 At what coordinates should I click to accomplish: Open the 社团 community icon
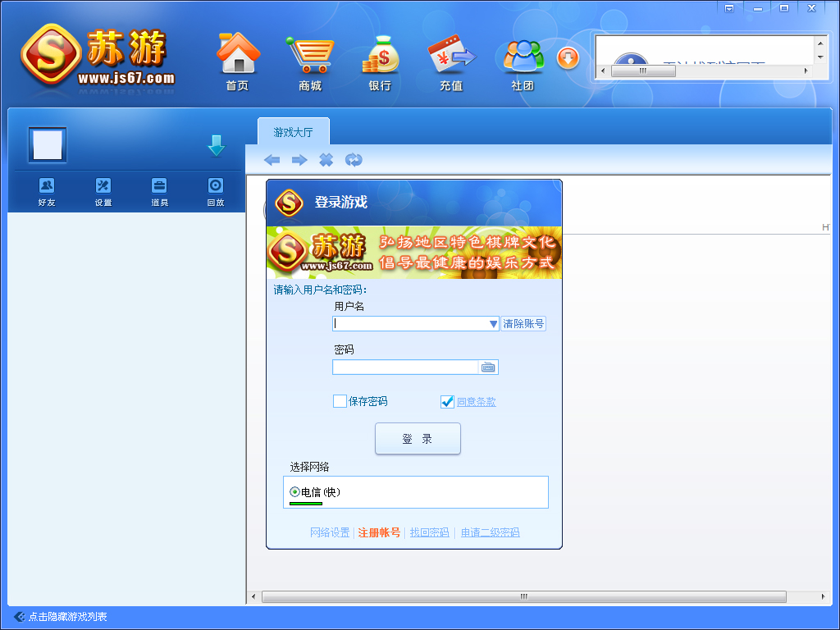[523, 54]
